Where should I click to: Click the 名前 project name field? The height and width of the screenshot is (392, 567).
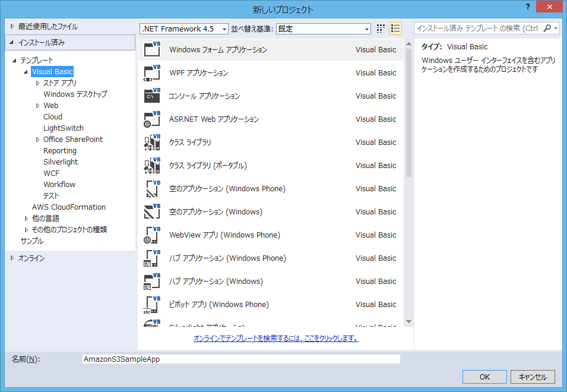click(241, 359)
